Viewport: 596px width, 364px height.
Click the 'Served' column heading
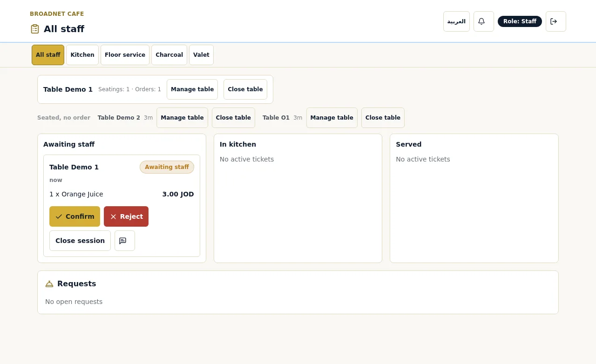408,144
